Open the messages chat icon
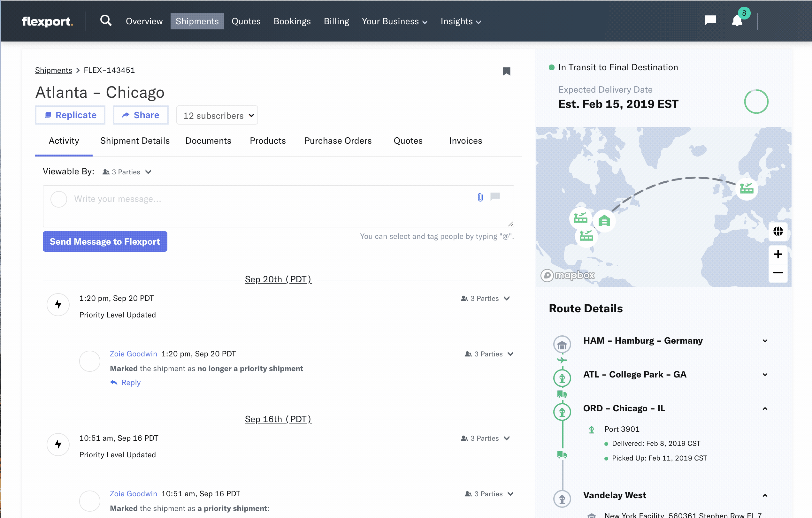 [x=710, y=20]
